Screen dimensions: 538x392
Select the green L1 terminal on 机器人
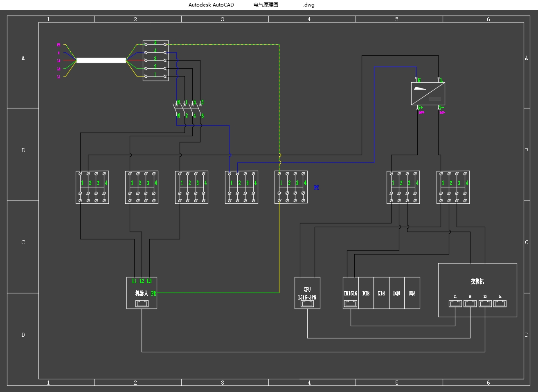[134, 281]
